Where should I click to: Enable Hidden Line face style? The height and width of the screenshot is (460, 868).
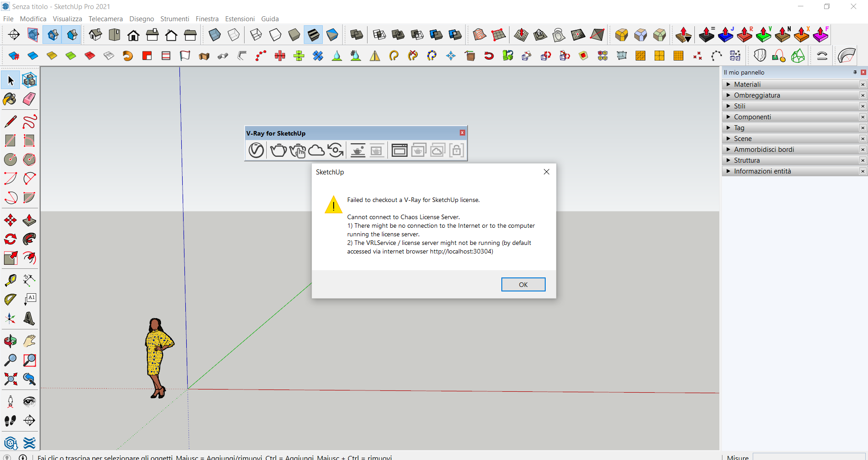click(x=275, y=35)
